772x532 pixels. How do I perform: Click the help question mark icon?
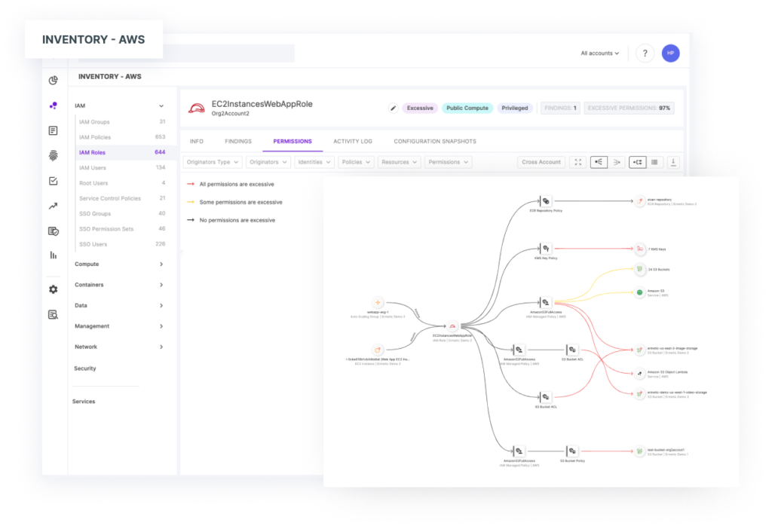645,54
